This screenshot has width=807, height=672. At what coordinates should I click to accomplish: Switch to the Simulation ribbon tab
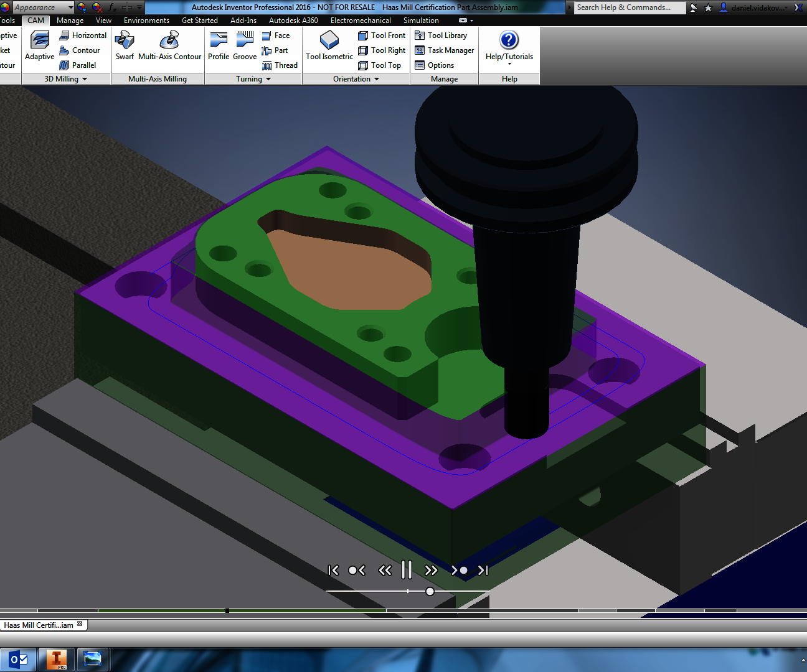coord(421,20)
